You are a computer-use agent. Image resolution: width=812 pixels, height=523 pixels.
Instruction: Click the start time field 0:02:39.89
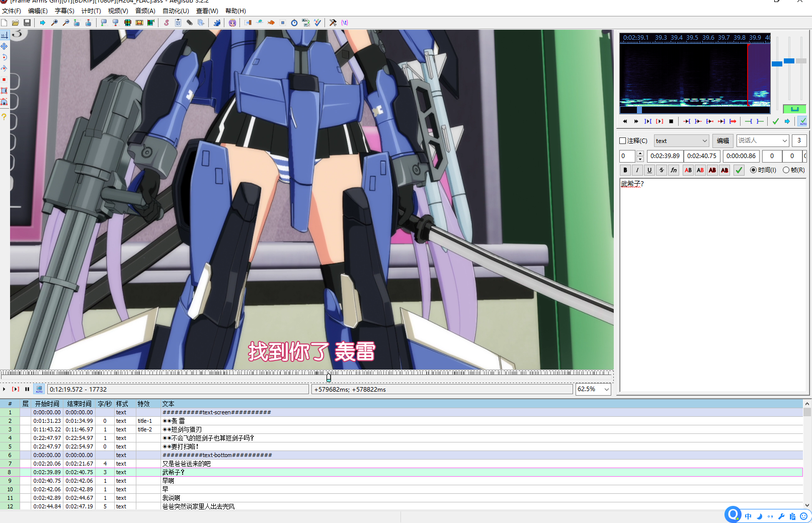665,156
